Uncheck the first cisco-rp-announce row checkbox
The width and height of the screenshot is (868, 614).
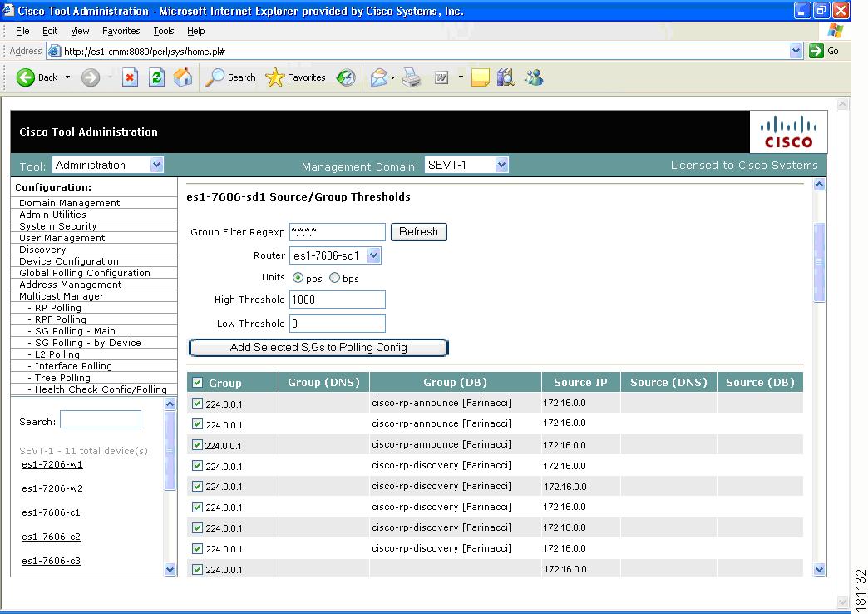197,404
